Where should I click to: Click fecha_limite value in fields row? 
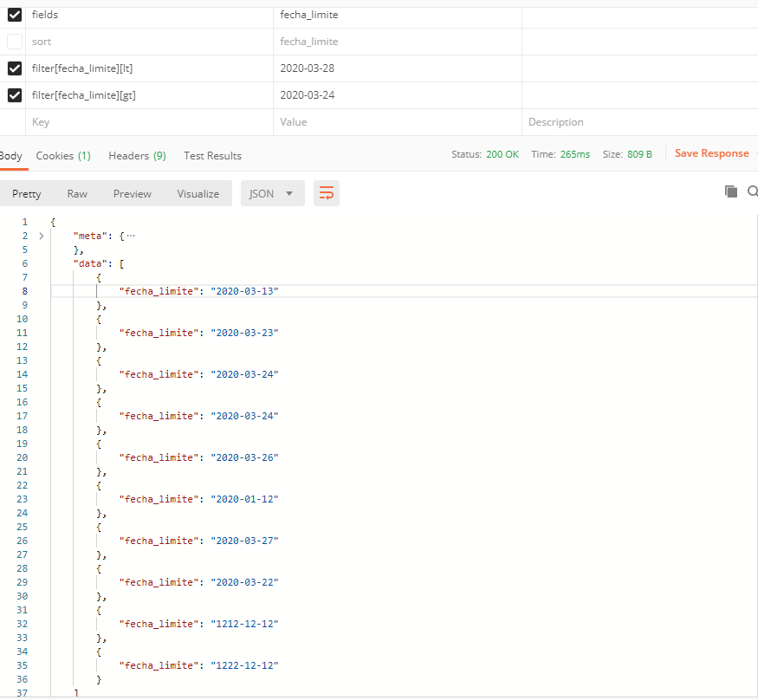pos(309,15)
